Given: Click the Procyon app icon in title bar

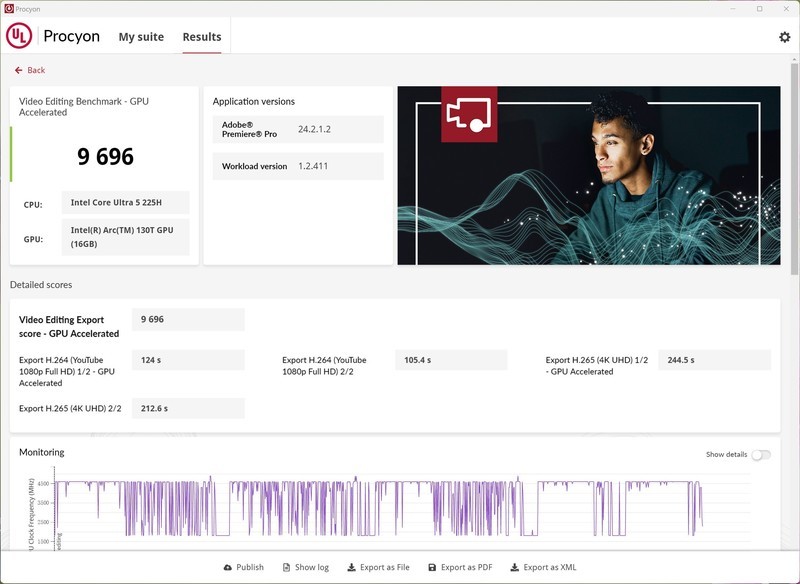Looking at the screenshot, I should [9, 8].
